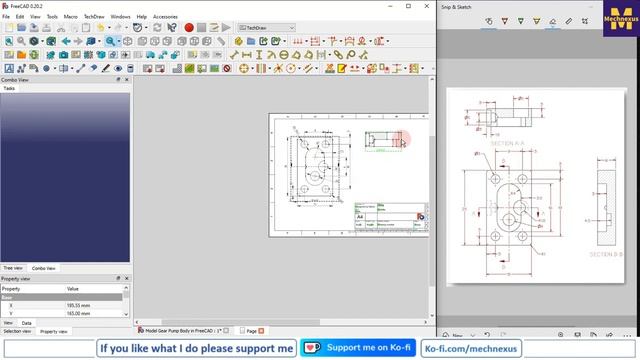This screenshot has width=640, height=360.
Task: Add a Radius dimension
Action: coord(271,55)
